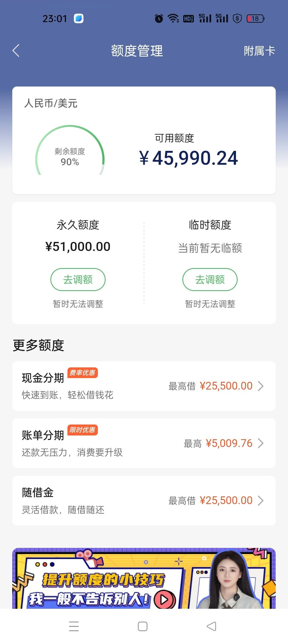Expand the 账单分期 chevron arrow
The width and height of the screenshot is (288, 644).
(261, 443)
